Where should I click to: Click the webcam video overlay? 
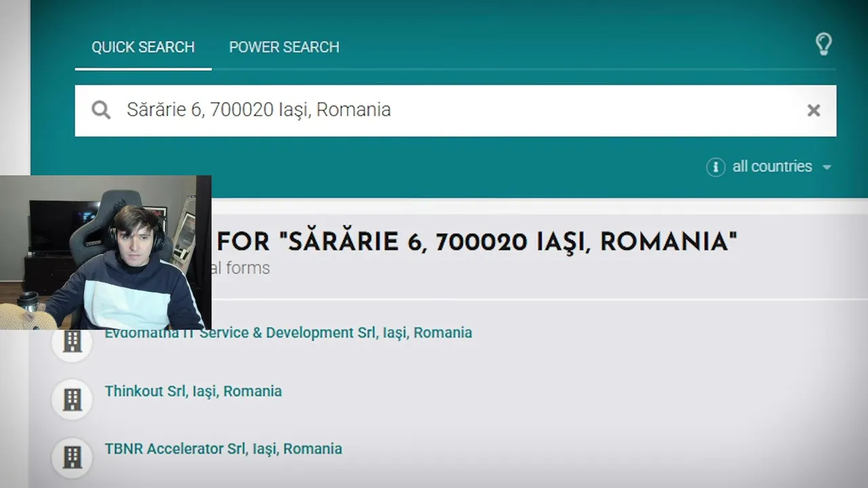106,253
